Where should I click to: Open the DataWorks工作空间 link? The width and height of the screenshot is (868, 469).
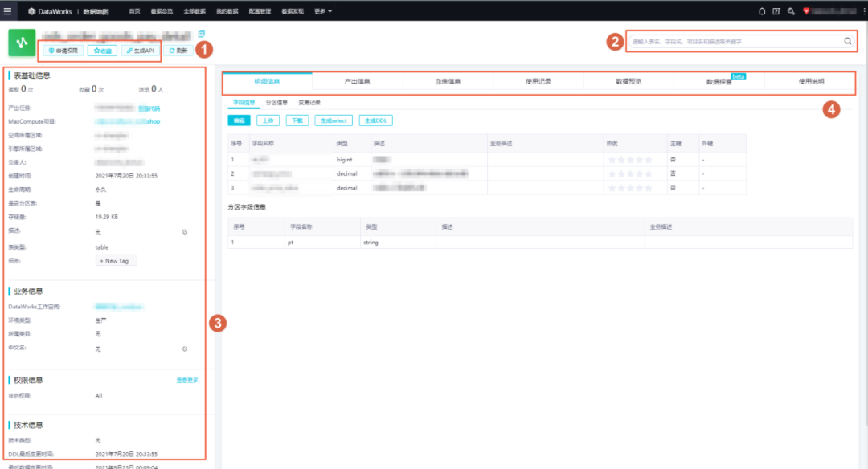point(119,307)
